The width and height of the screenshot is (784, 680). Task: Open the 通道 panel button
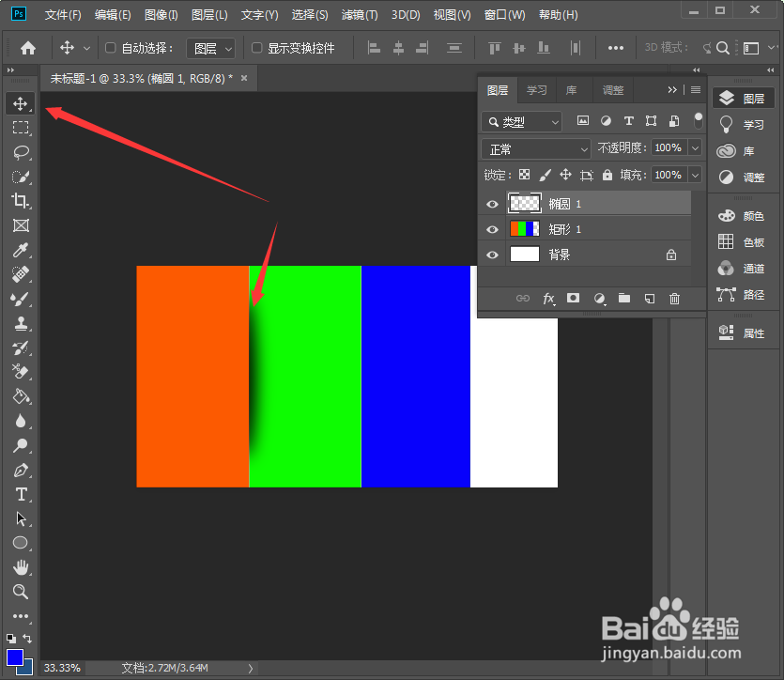click(x=742, y=269)
